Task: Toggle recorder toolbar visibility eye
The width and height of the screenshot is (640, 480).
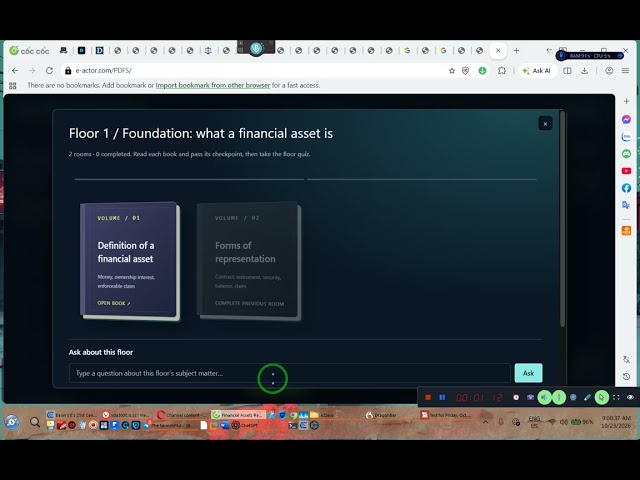Action: (630, 397)
